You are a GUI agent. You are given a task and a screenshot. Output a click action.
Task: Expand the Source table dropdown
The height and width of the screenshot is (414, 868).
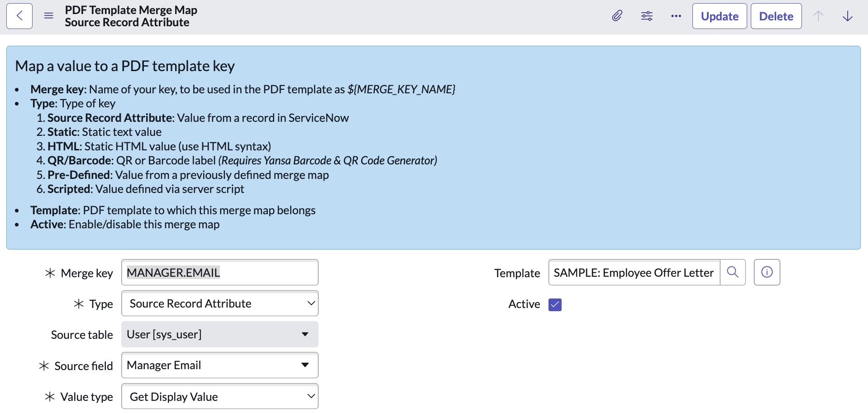219,334
